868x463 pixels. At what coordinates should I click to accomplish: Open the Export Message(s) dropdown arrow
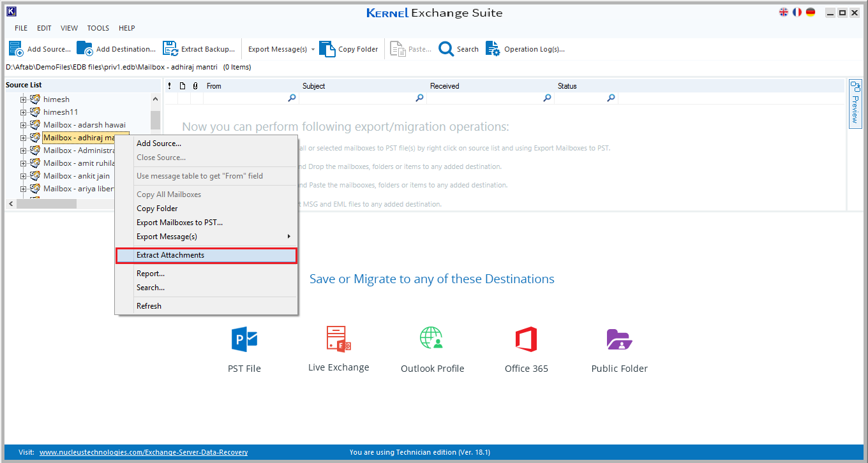pyautogui.click(x=313, y=49)
